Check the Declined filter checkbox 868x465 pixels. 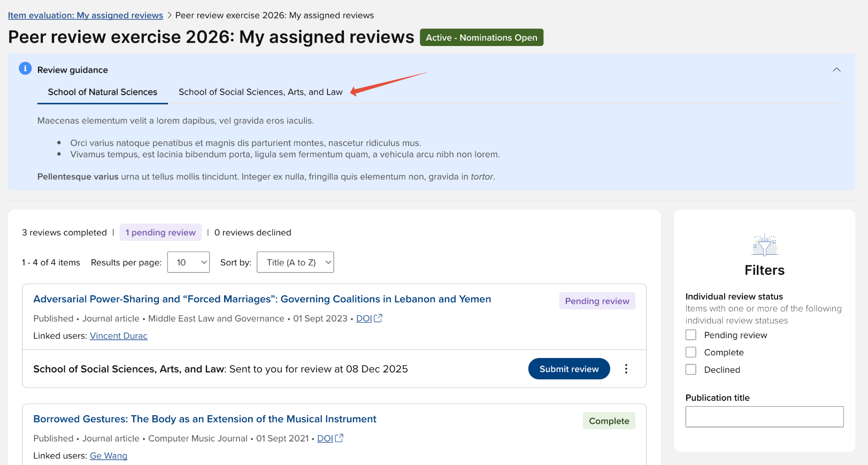coord(691,369)
